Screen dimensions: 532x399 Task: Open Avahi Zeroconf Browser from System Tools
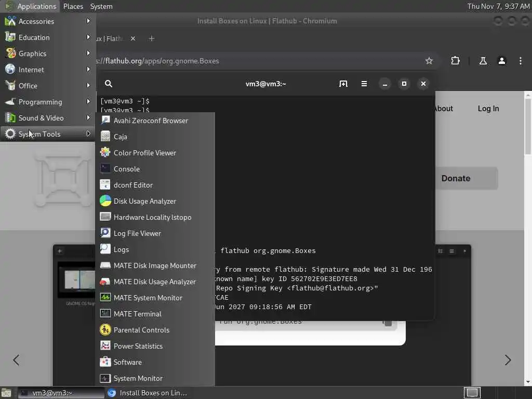point(155,121)
